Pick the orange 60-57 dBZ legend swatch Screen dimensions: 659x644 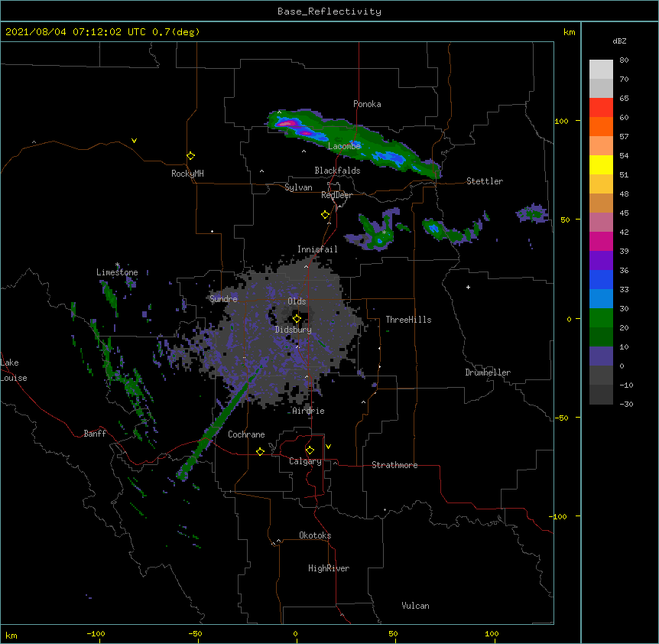[601, 126]
